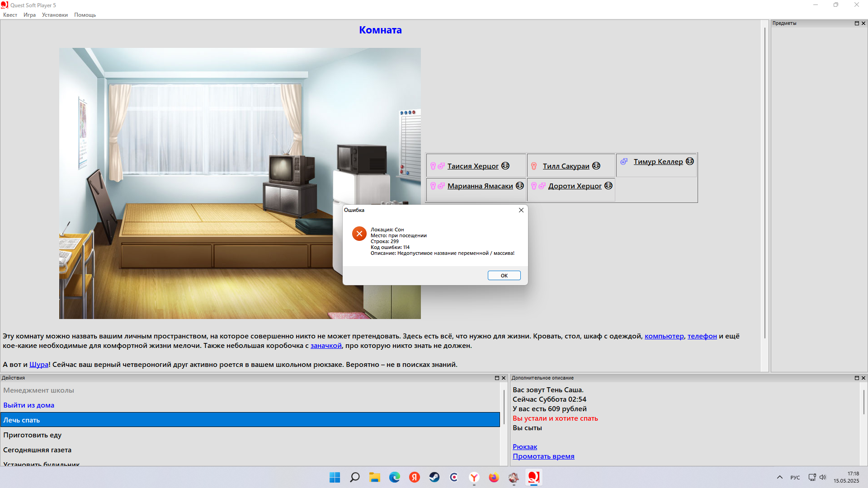
Task: Open File Explorer from taskbar
Action: (x=375, y=477)
